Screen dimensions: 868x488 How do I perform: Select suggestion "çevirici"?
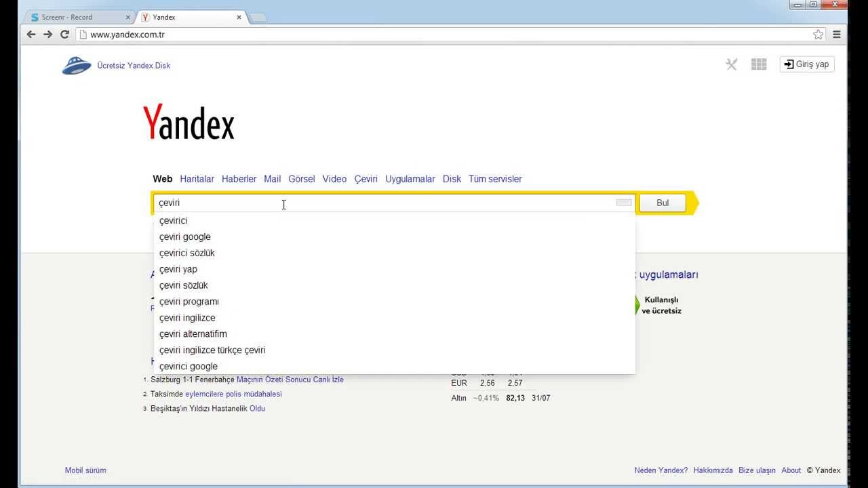[x=395, y=221]
